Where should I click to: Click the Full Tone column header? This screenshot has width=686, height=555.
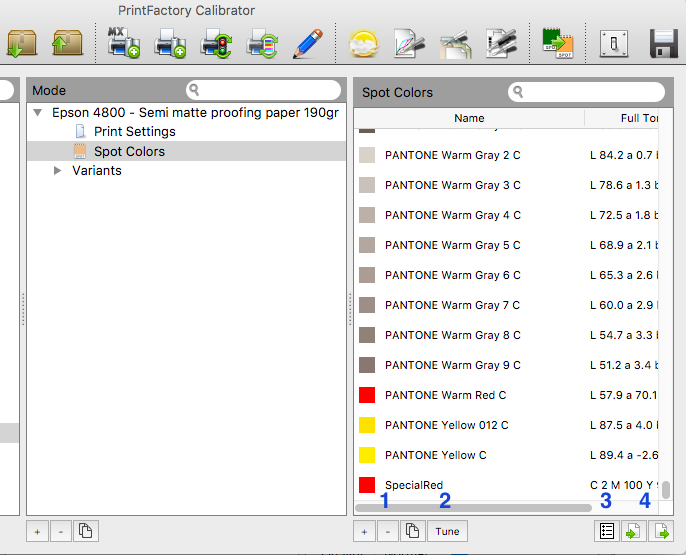coord(622,118)
